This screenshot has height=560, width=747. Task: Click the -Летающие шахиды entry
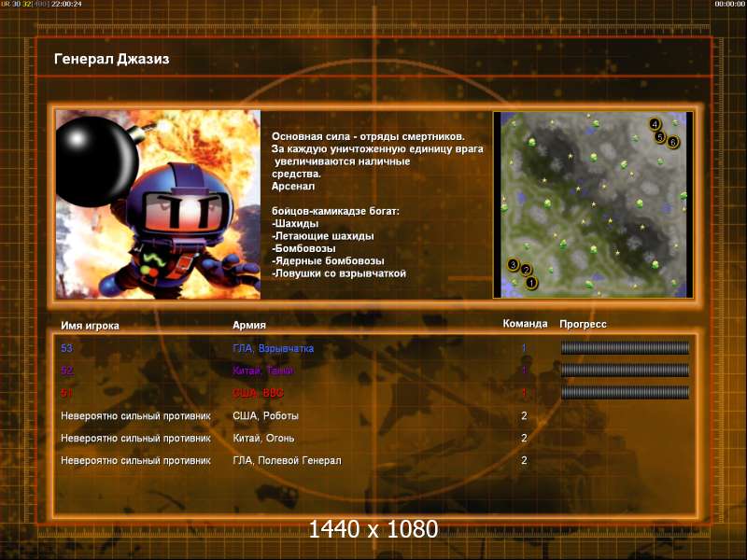(x=322, y=236)
